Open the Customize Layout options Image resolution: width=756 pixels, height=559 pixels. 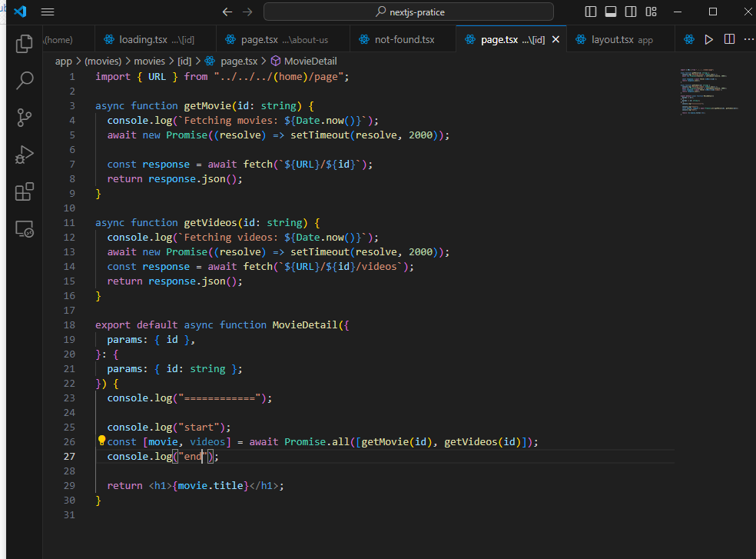click(651, 12)
